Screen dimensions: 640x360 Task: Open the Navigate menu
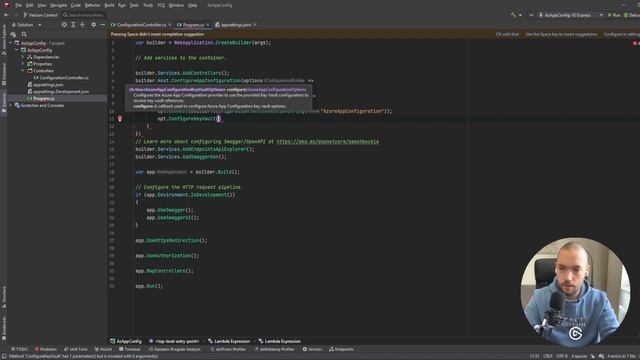click(x=58, y=5)
